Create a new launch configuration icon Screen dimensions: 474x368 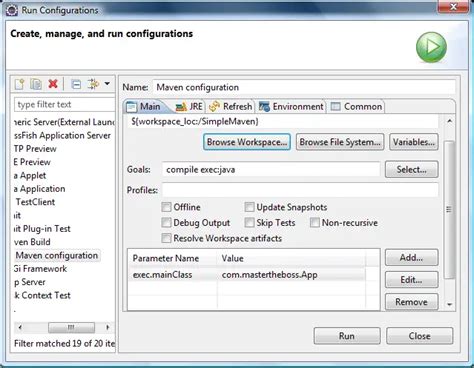point(19,84)
